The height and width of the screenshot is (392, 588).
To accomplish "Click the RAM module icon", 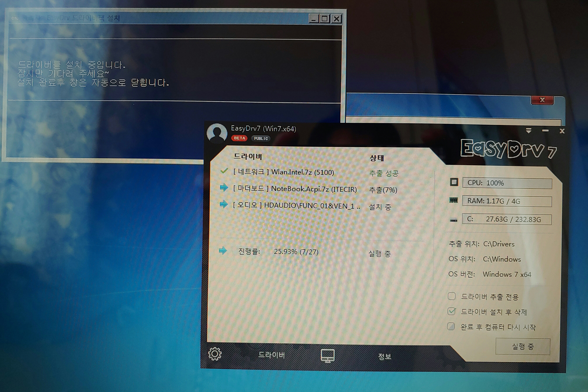I will [454, 200].
